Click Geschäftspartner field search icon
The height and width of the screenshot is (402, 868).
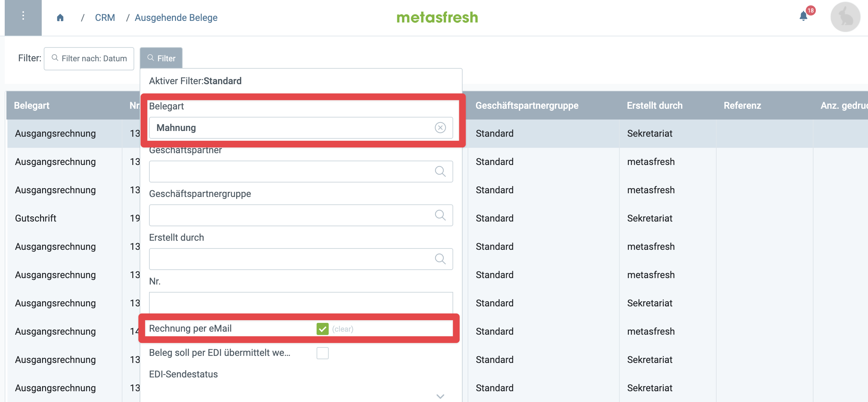440,171
